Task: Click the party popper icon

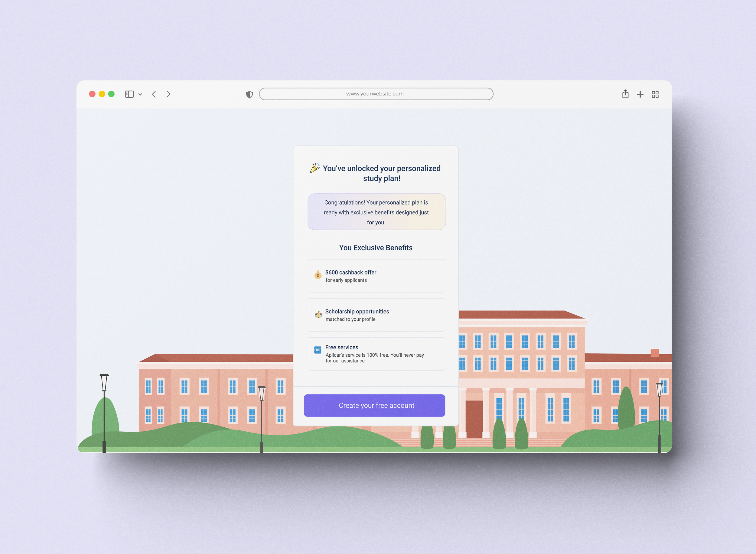Action: click(315, 168)
